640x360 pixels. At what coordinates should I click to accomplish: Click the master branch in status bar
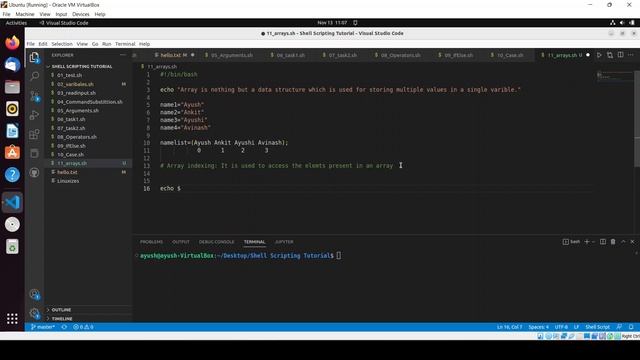(43, 327)
